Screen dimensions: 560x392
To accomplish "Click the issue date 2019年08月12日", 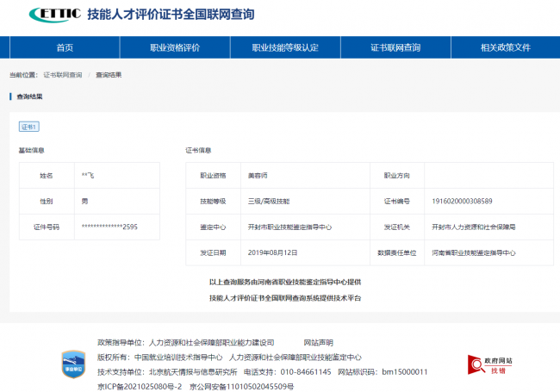I will pyautogui.click(x=272, y=253).
